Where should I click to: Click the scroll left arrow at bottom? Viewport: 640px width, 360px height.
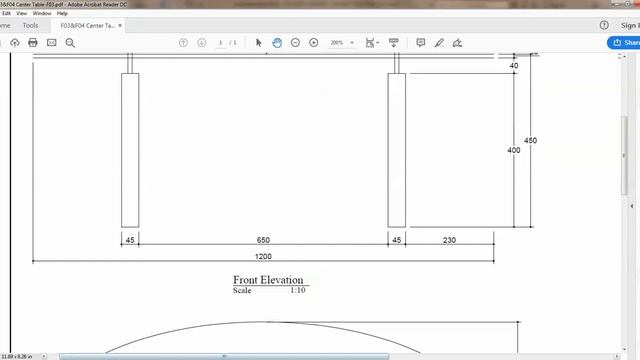[44, 356]
